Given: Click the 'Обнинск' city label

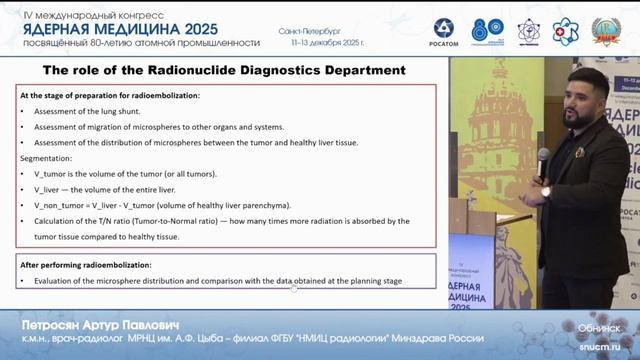Looking at the screenshot, I should click(599, 328).
